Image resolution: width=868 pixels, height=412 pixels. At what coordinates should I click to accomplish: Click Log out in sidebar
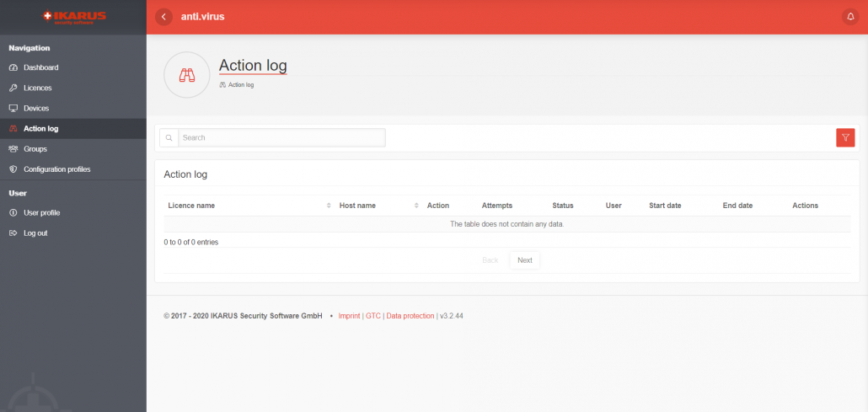pyautogui.click(x=35, y=233)
